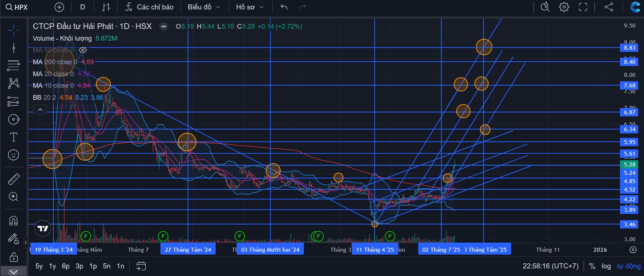The width and height of the screenshot is (644, 276).
Task: Select the 'Volume - Khối lượng' legend
Action: (62, 38)
